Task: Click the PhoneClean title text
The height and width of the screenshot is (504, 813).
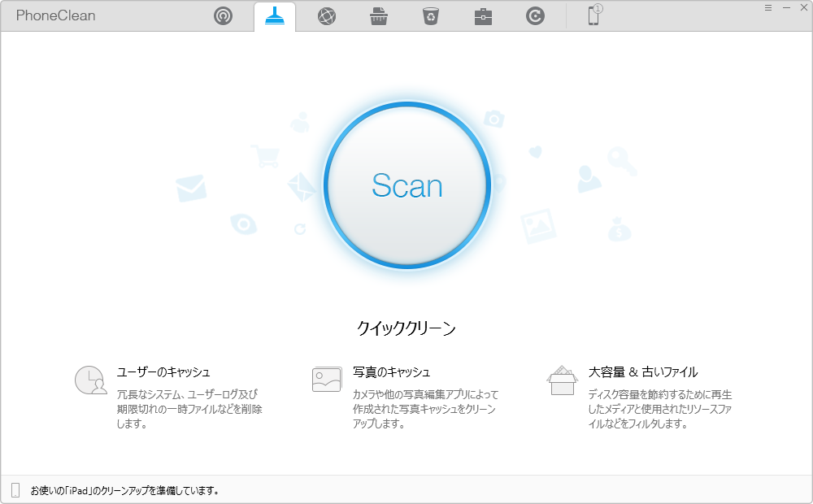Action: (x=55, y=15)
